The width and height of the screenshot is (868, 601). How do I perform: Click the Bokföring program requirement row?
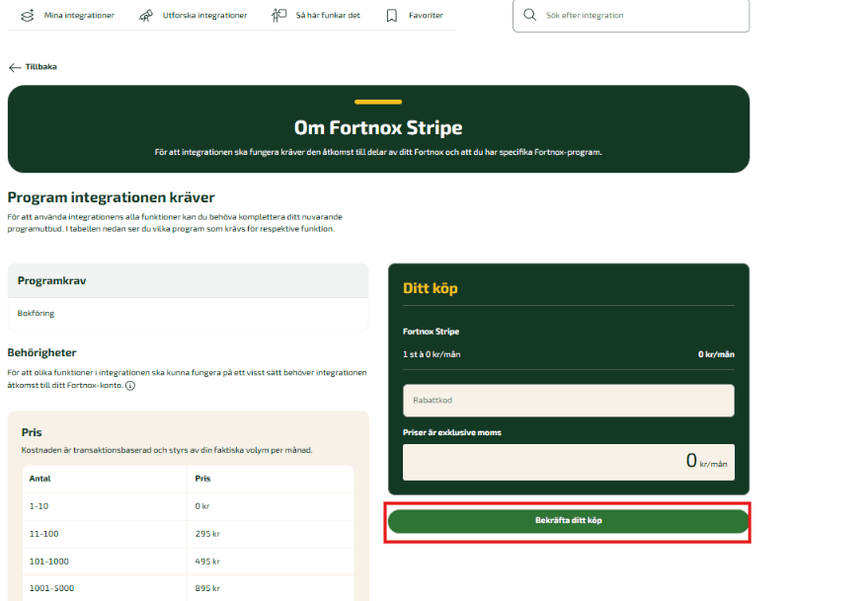tap(188, 313)
